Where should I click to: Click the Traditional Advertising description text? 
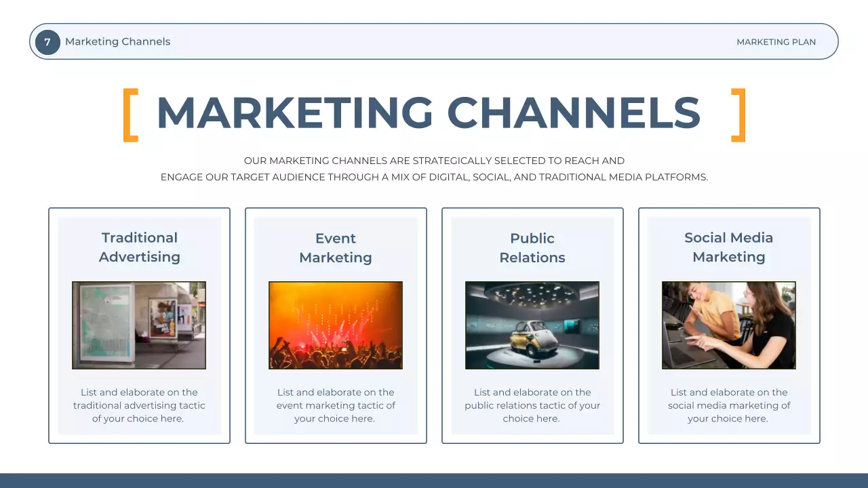(139, 405)
